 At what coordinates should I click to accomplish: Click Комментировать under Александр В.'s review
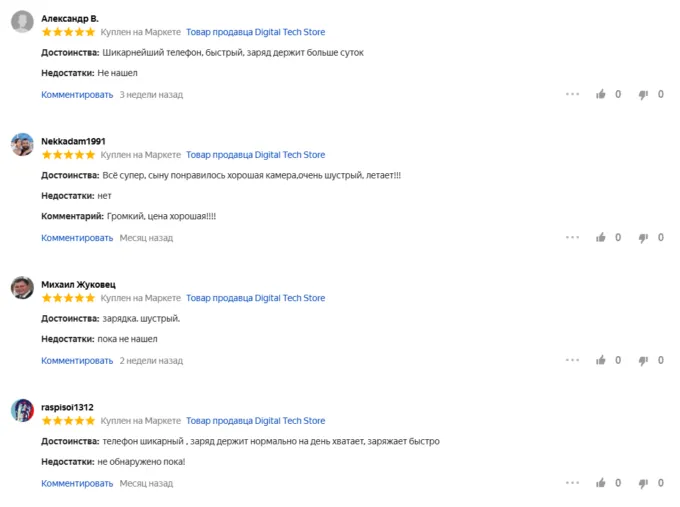(77, 95)
